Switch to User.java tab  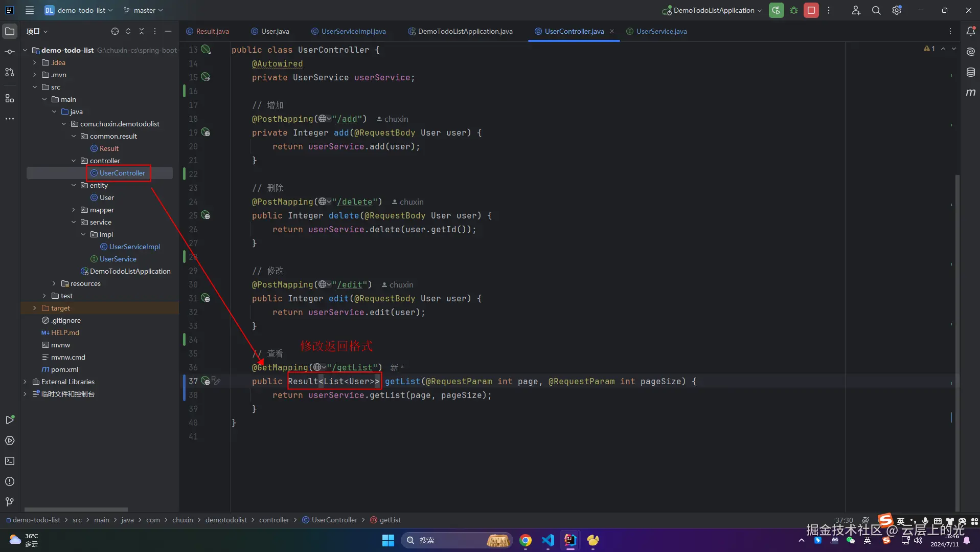tap(270, 31)
